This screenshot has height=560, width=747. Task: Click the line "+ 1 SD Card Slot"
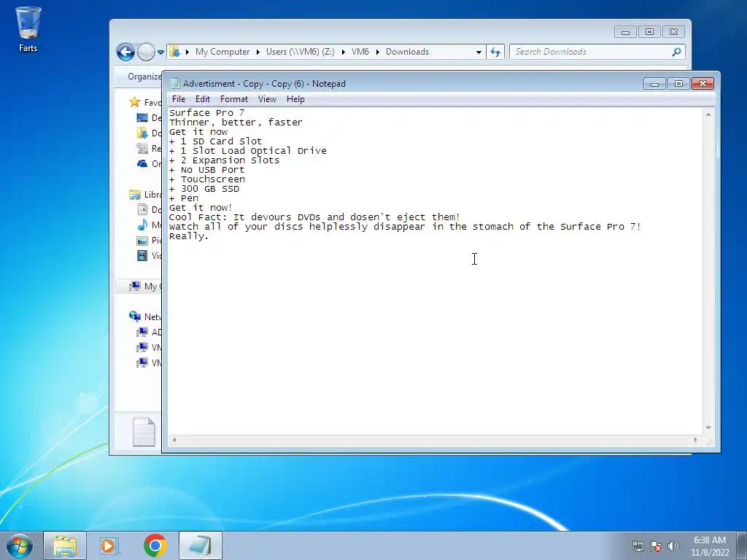(x=215, y=141)
